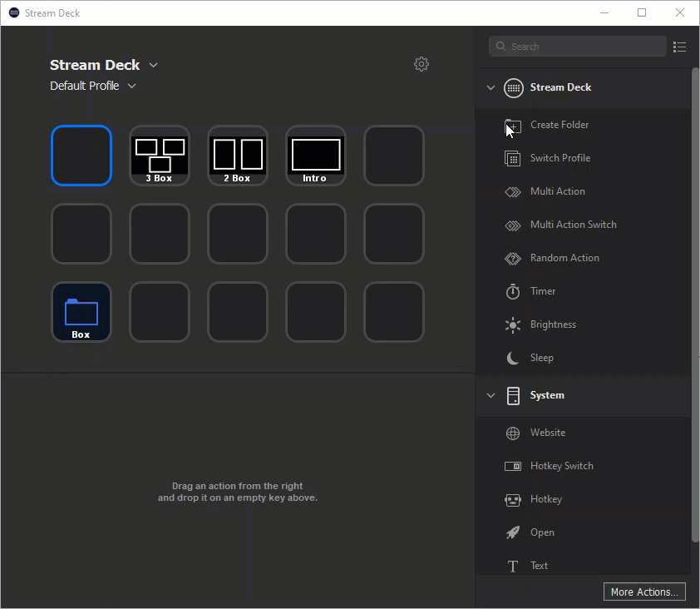This screenshot has height=609, width=700.
Task: Select the Multi Action Switch icon
Action: pyautogui.click(x=512, y=225)
